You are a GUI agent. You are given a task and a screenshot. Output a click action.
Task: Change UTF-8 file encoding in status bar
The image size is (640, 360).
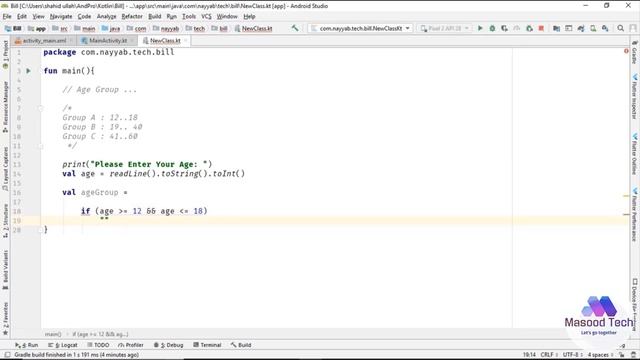(x=572, y=355)
